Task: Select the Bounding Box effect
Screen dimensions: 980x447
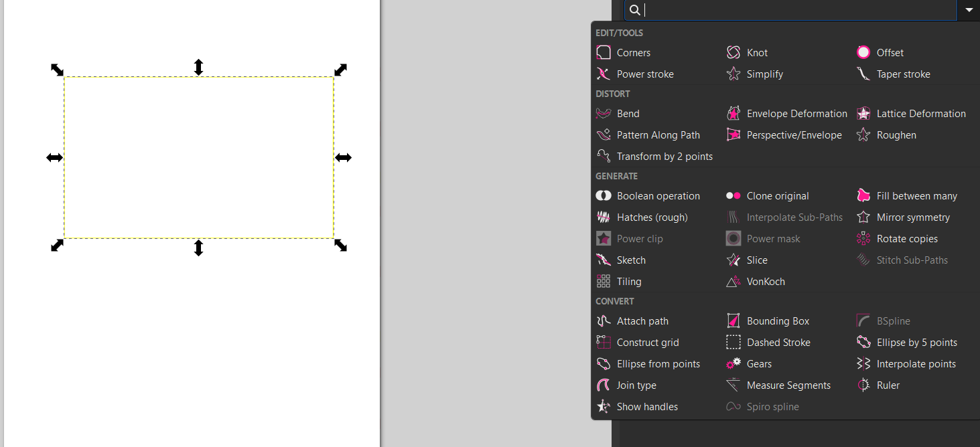Action: click(x=768, y=321)
